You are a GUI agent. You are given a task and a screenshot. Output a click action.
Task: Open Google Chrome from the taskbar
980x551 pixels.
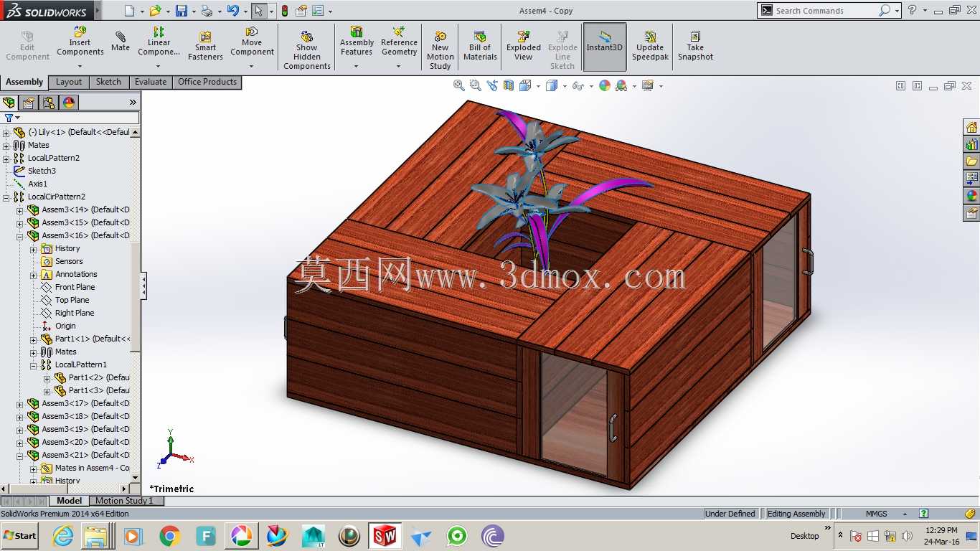(170, 536)
